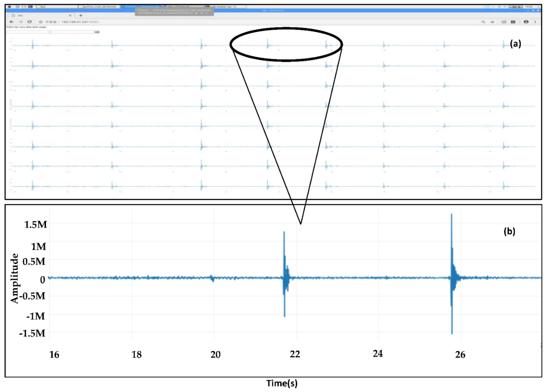Screen dimensions: 547x392
Task: Close the 'obs' browser tab
Action: pos(70,15)
